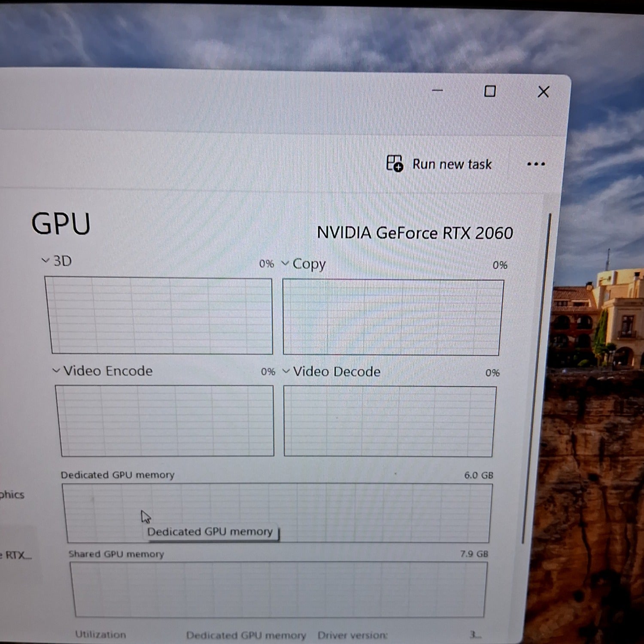Click the vertical scrollbar of the GPU panel
This screenshot has height=644, width=644.
point(537,378)
